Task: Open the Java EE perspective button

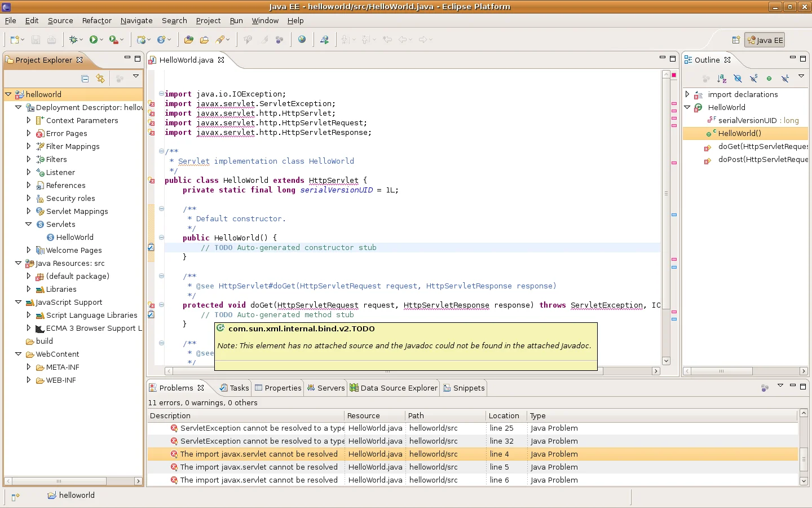Action: coord(765,40)
